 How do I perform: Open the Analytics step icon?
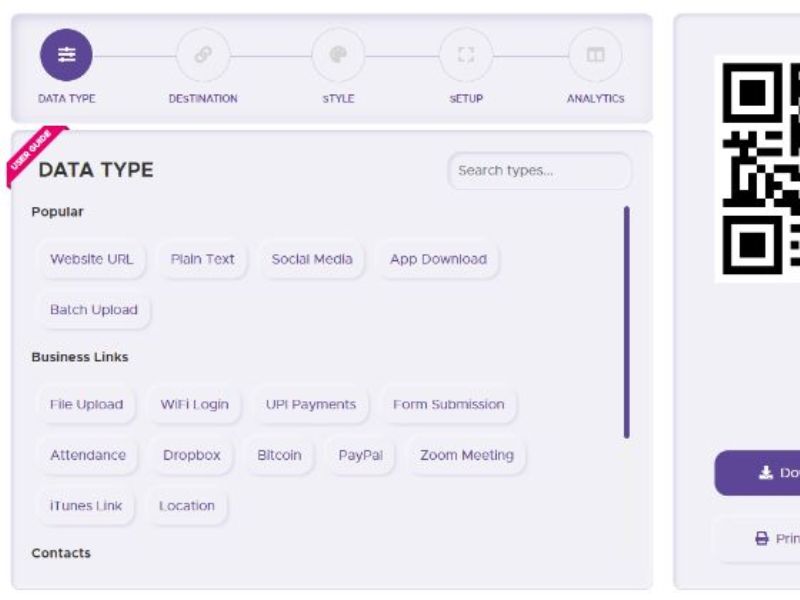[595, 55]
